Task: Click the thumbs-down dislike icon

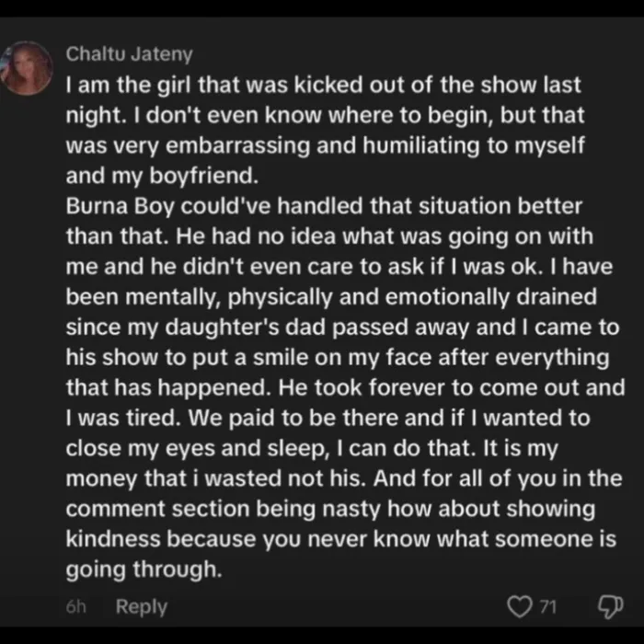Action: click(x=607, y=605)
